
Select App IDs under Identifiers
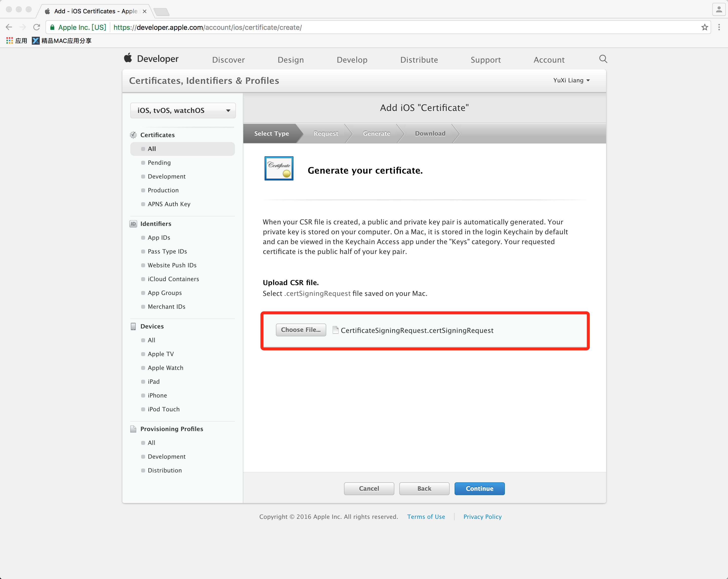(159, 237)
